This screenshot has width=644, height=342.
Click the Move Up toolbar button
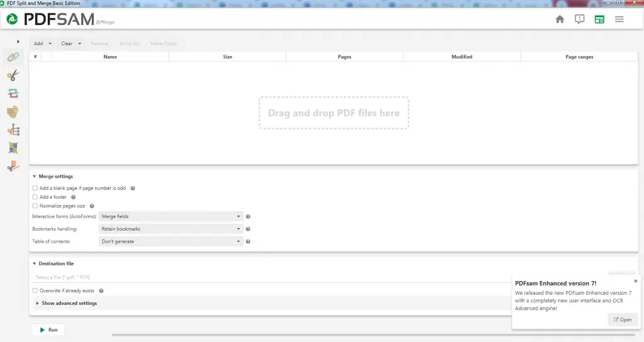coord(130,43)
